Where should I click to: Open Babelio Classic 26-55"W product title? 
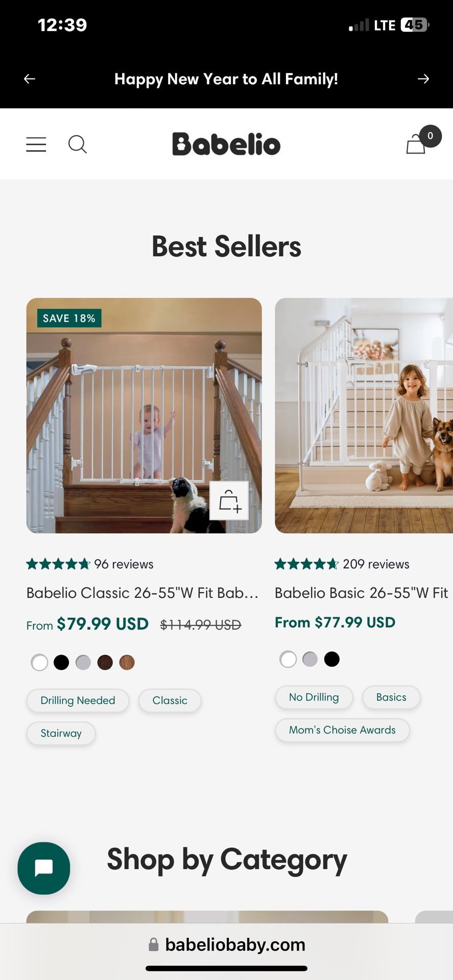pos(142,593)
